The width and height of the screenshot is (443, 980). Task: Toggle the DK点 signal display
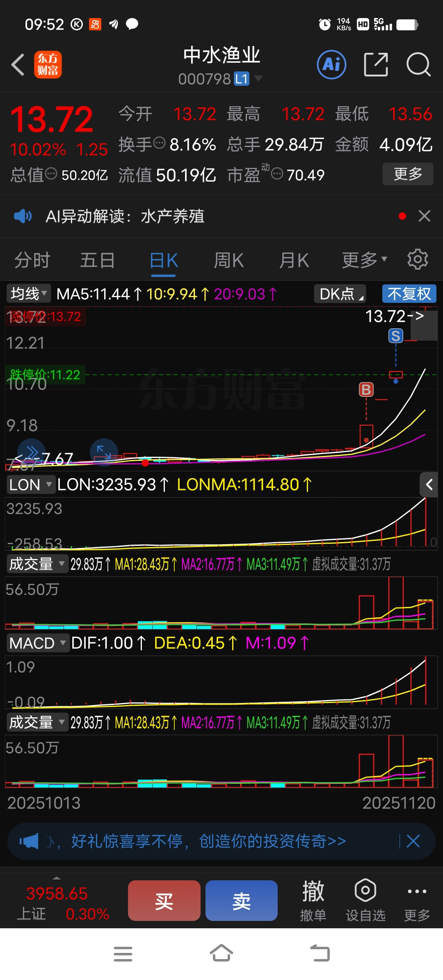point(340,294)
